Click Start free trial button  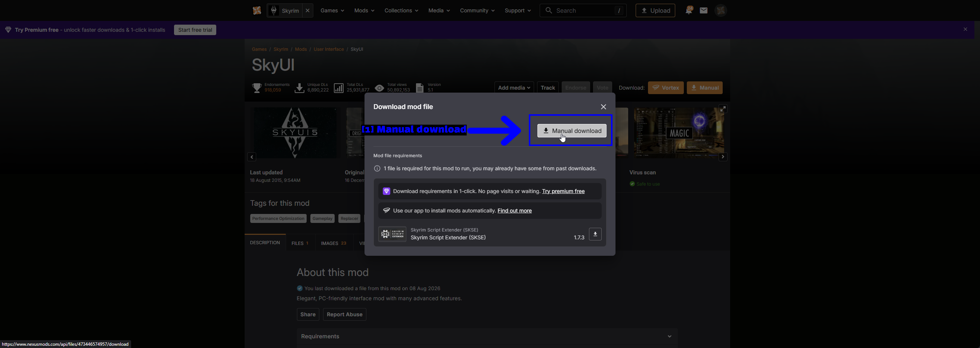195,30
